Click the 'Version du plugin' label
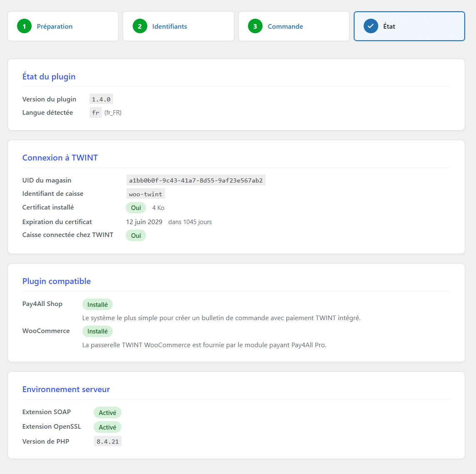The image size is (476, 474). (x=49, y=99)
